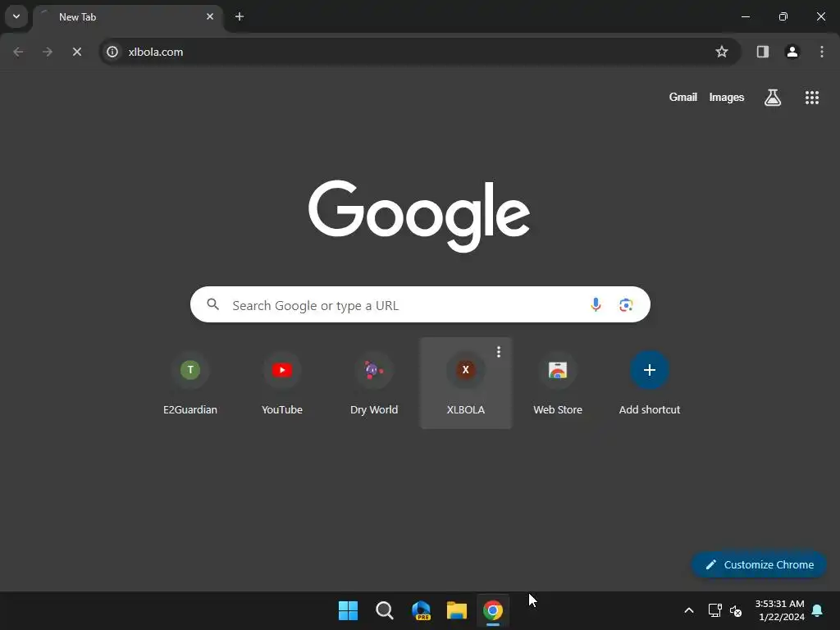
Task: Open more actions for XLBOLA shortcut
Action: (x=499, y=352)
